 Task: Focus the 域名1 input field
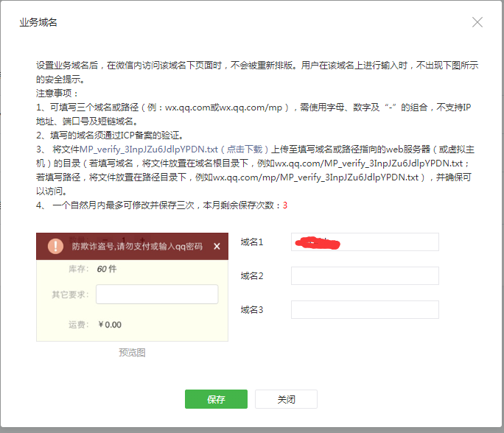pos(365,242)
